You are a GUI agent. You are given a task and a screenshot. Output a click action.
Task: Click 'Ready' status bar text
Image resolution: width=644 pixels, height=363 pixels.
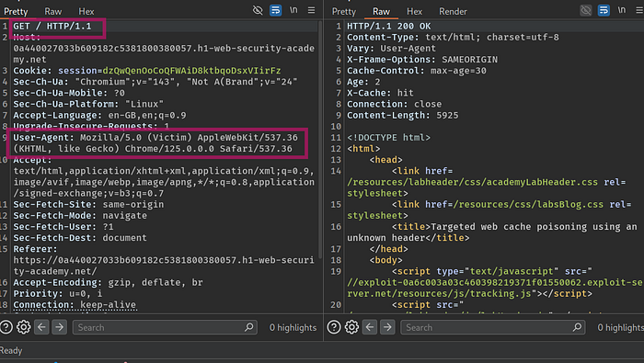pyautogui.click(x=11, y=351)
